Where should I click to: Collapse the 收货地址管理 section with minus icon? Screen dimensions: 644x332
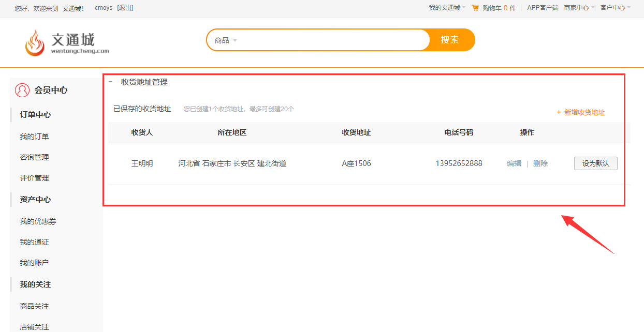tap(110, 82)
